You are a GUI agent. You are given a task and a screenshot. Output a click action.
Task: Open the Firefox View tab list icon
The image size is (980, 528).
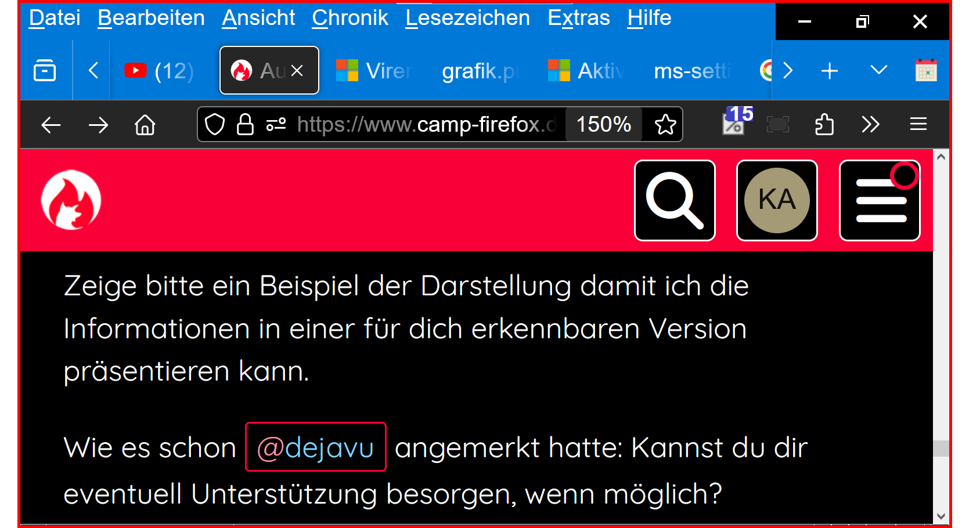(45, 71)
